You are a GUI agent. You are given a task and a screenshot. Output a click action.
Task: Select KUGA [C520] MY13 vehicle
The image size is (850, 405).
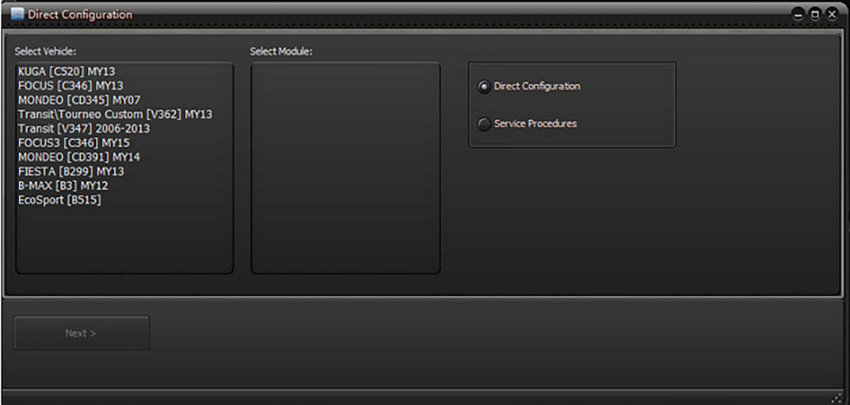point(66,72)
